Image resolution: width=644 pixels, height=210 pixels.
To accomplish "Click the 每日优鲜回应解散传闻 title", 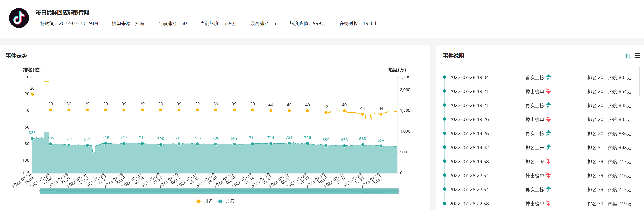I will pos(62,12).
